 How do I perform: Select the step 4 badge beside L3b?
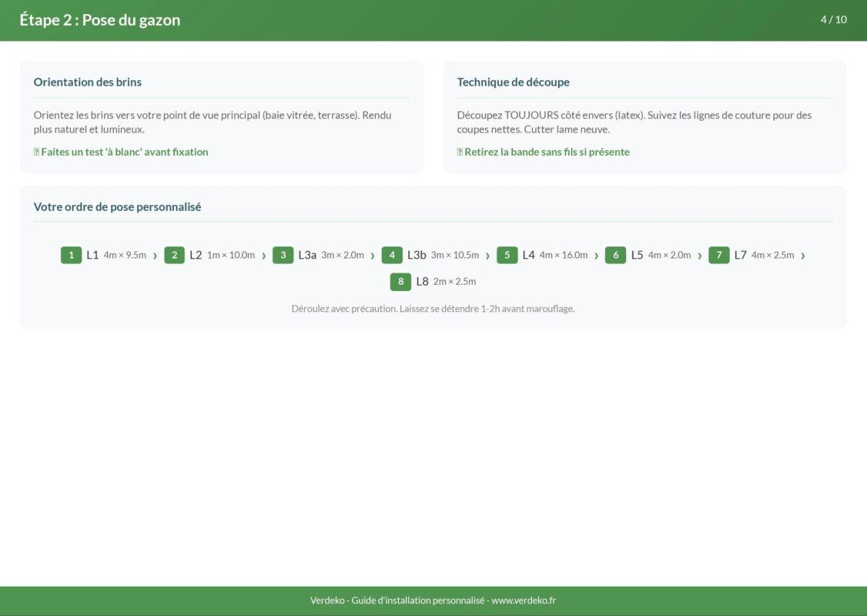point(392,255)
